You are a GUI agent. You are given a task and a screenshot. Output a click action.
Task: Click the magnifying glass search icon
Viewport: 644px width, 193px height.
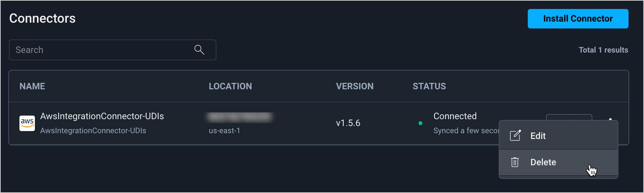pos(199,50)
